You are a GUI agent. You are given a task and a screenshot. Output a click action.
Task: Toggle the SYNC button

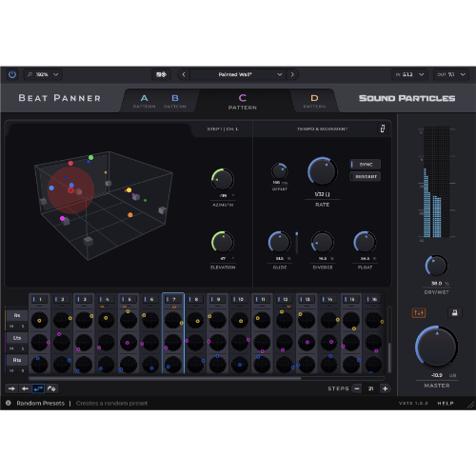(x=366, y=165)
